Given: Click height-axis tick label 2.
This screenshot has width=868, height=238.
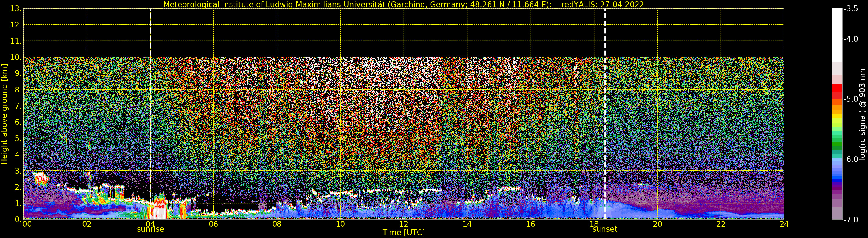Looking at the screenshot, I should point(18,187).
